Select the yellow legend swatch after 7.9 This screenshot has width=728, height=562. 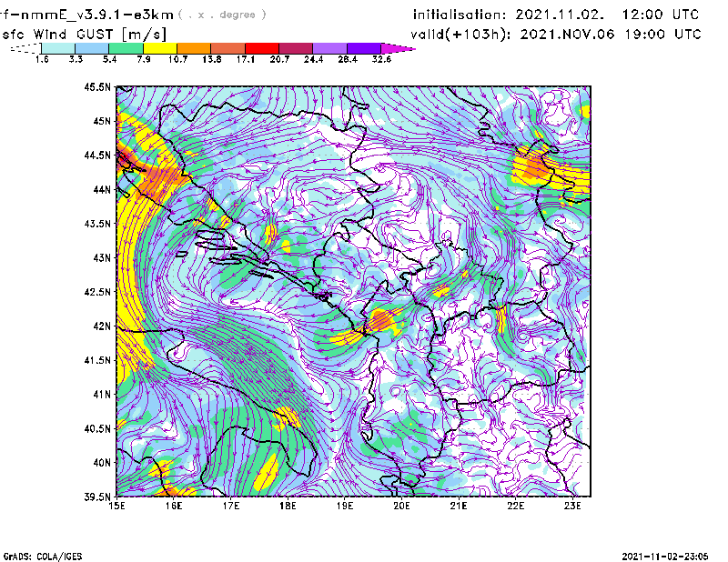pos(160,48)
